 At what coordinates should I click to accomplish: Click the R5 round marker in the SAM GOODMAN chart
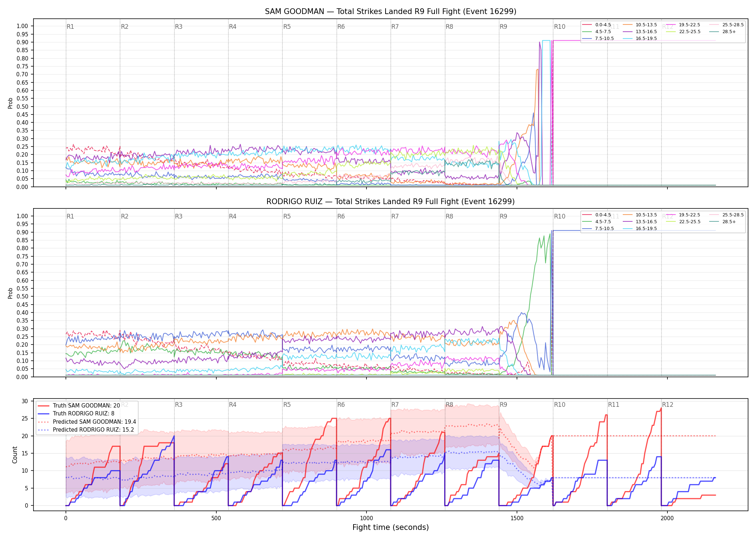(287, 27)
